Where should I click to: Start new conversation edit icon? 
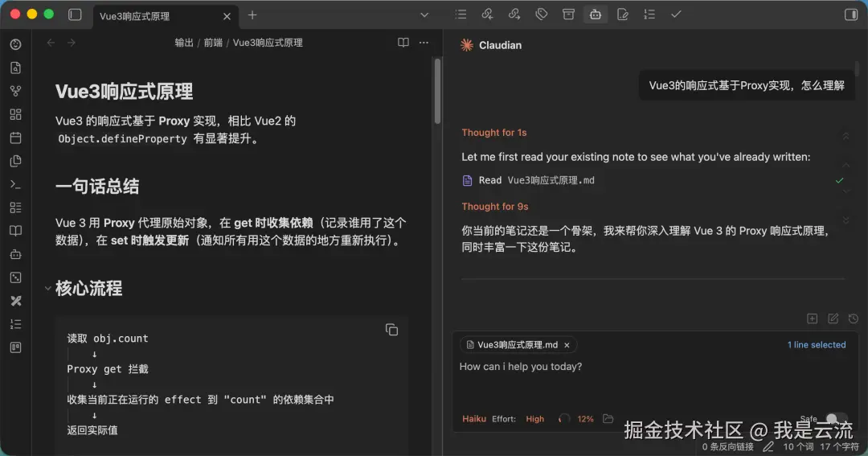click(833, 318)
